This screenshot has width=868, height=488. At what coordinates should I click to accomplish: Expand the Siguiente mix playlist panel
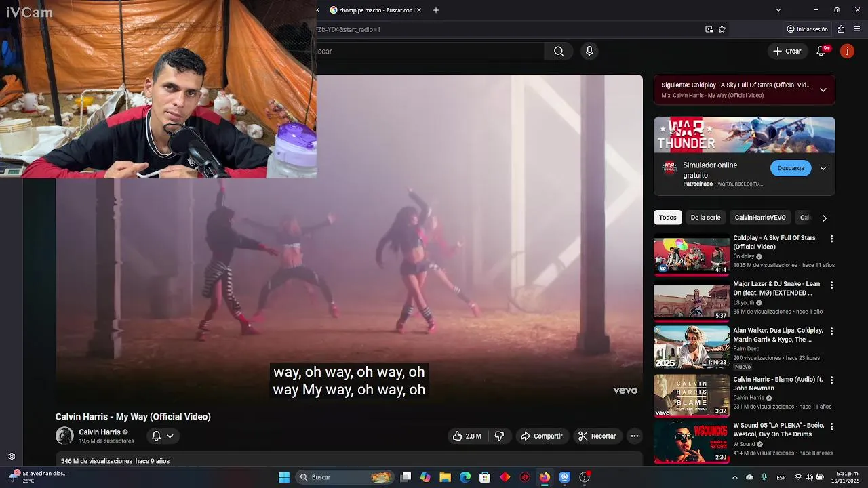point(823,90)
